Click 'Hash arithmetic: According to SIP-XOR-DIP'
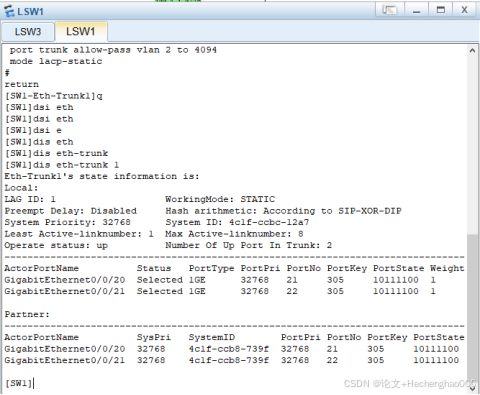The width and height of the screenshot is (480, 395). pos(283,211)
